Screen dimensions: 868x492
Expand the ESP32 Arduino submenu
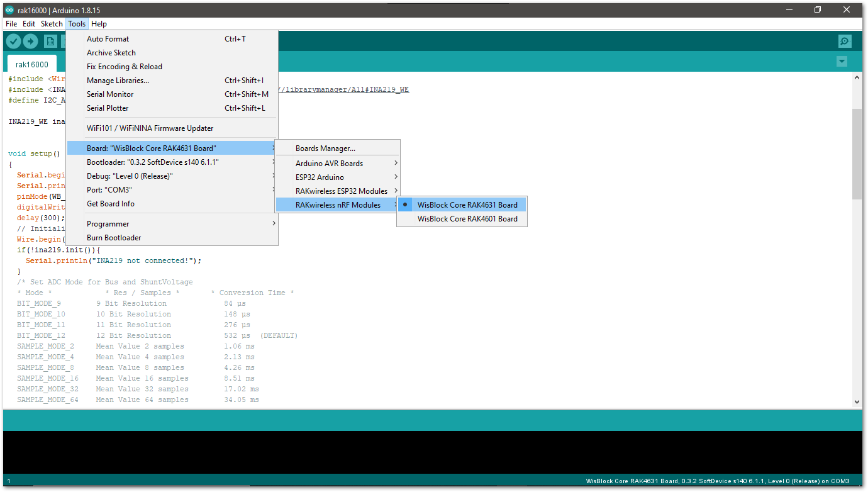pos(338,177)
